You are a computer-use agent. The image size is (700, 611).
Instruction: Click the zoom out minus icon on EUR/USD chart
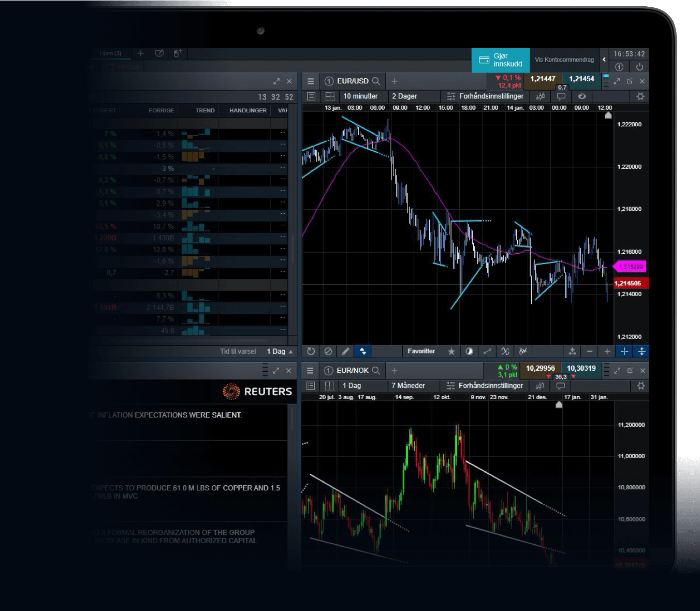590,351
